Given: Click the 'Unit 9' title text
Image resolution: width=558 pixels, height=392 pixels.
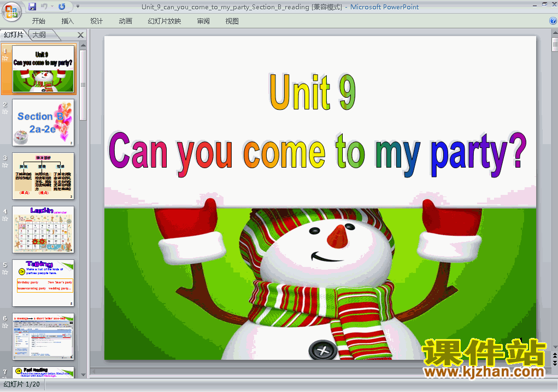Looking at the screenshot, I should pos(313,92).
